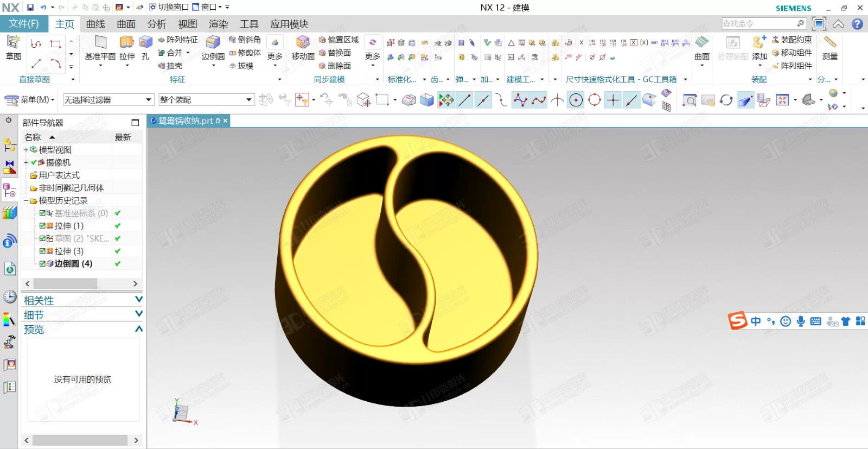Viewport: 868px width, 449px height.
Task: Click Assembly Constraints (装配约束)
Action: tap(792, 40)
